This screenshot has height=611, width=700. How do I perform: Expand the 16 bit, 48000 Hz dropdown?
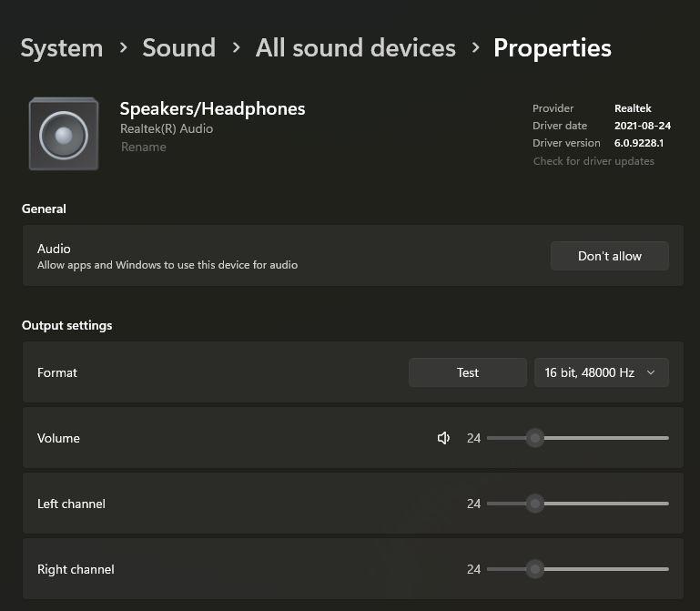tap(601, 372)
